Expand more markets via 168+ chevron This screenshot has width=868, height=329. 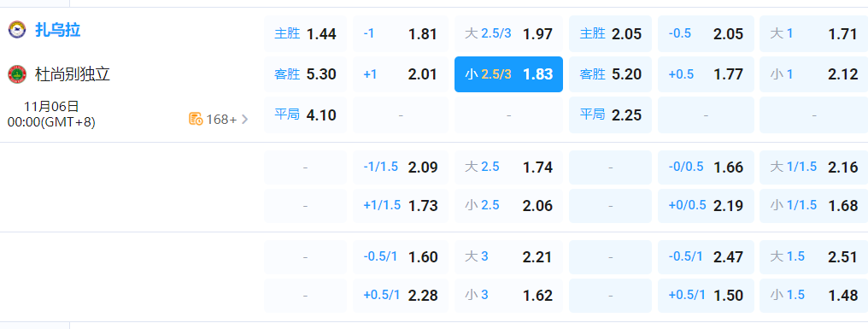coord(244,119)
